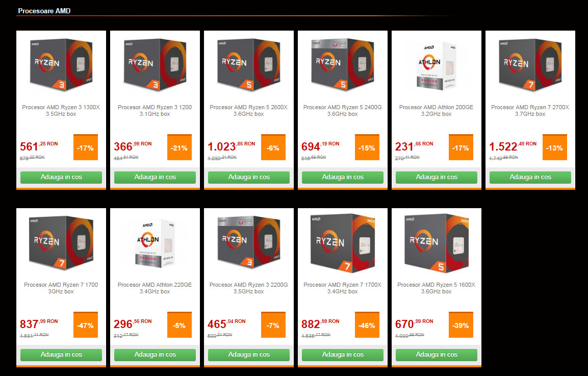The image size is (588, 376).
Task: Add Ryzen 3 1200 to cart
Action: pyautogui.click(x=155, y=177)
